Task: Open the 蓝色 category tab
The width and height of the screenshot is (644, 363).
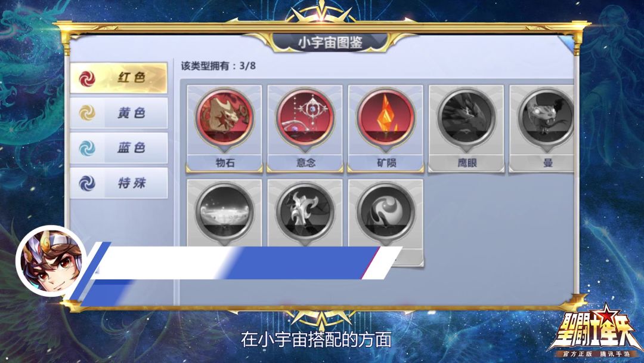Action: click(119, 148)
